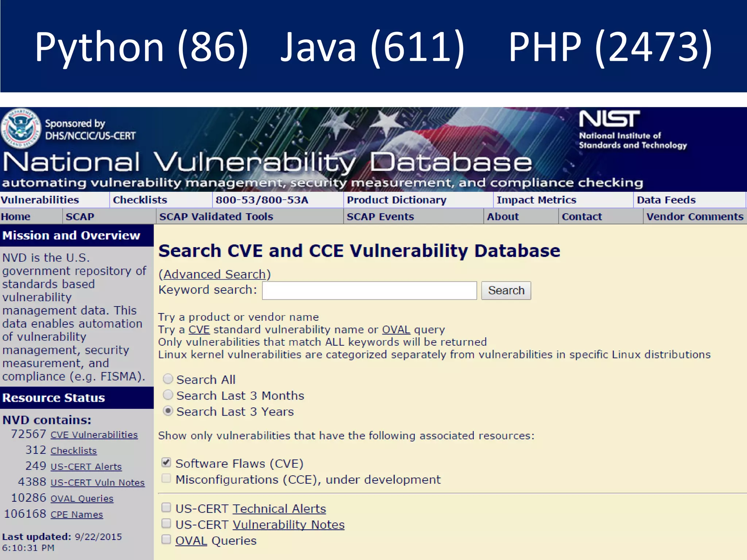Viewport: 747px width, 560px height.
Task: Open Data Feeds navigation item
Action: point(666,200)
